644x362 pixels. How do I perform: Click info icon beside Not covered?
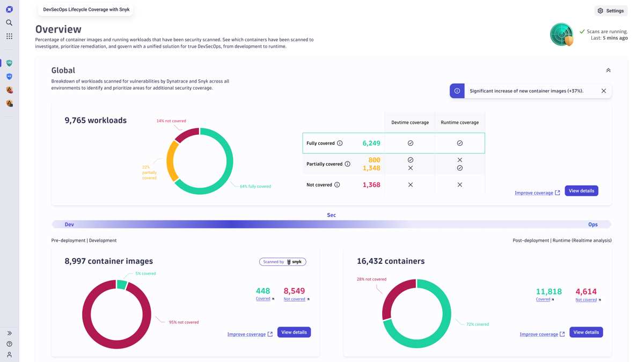337,185
